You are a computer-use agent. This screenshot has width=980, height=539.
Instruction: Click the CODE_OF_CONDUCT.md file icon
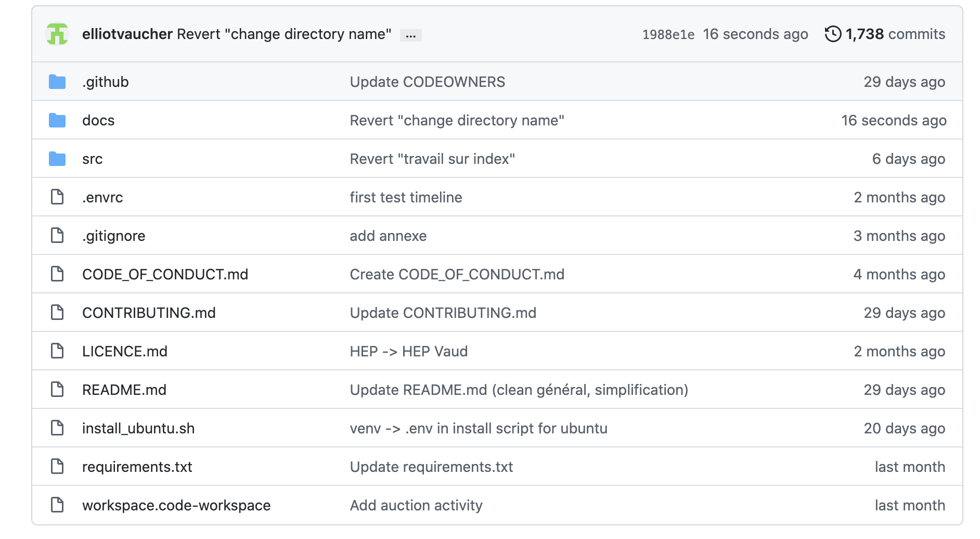click(x=57, y=274)
